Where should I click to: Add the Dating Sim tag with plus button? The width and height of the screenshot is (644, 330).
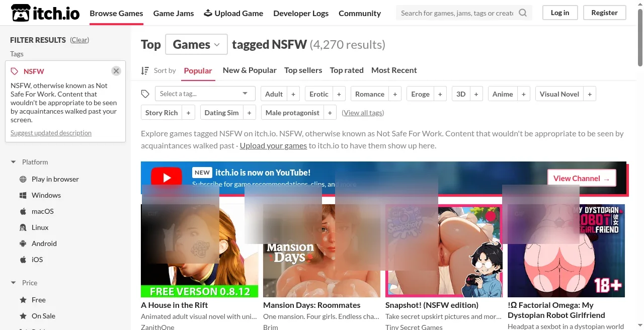pyautogui.click(x=250, y=113)
